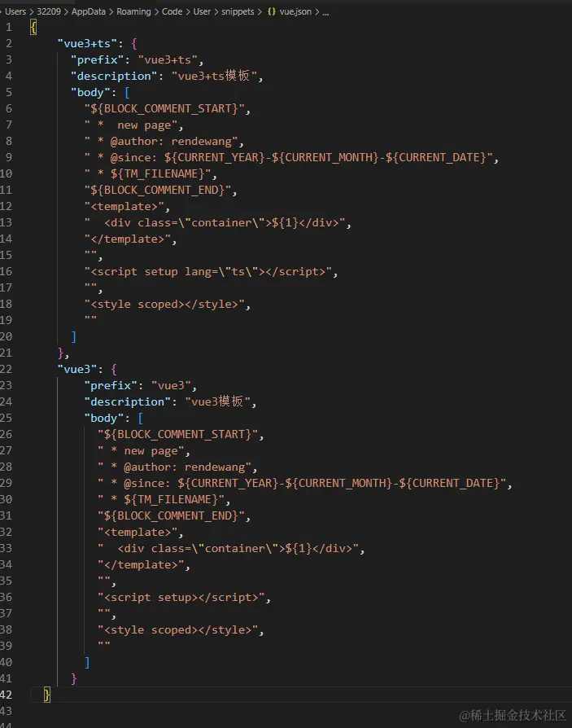Image resolution: width=572 pixels, height=728 pixels.
Task: Click the "@author: rendewang" string on line 8
Action: click(161, 141)
